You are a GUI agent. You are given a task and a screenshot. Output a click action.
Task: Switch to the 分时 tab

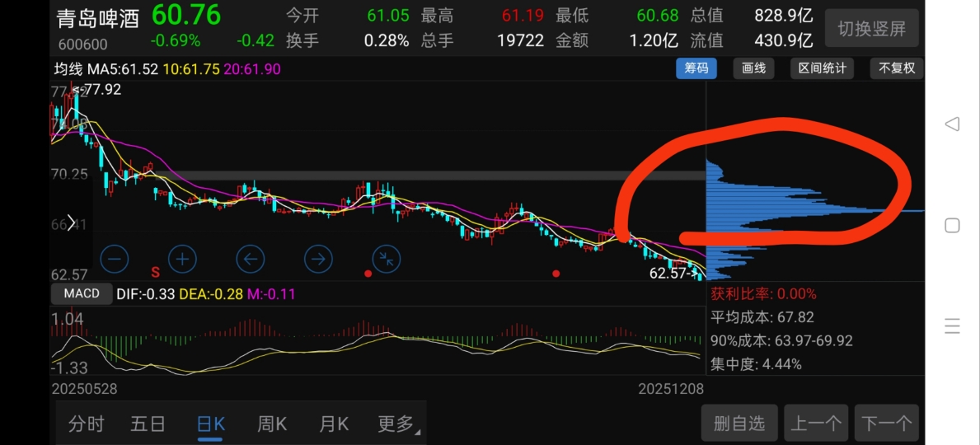tap(87, 424)
